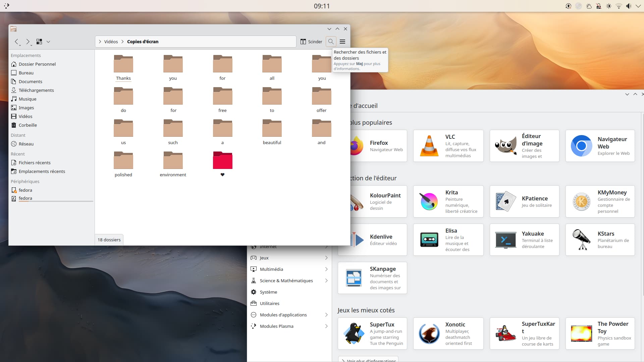This screenshot has width=644, height=362.
Task: Open Corbeille in the sidebar
Action: point(28,125)
